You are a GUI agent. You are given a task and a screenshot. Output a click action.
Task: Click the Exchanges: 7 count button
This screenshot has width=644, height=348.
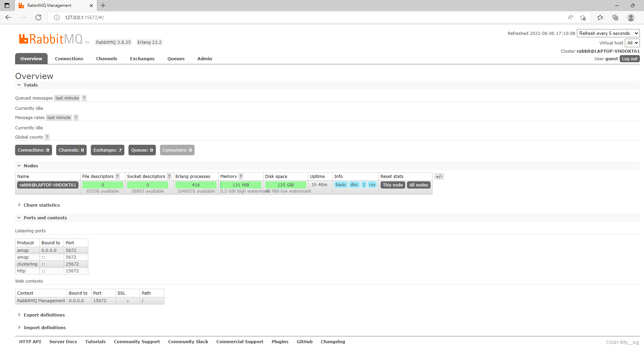tap(108, 150)
